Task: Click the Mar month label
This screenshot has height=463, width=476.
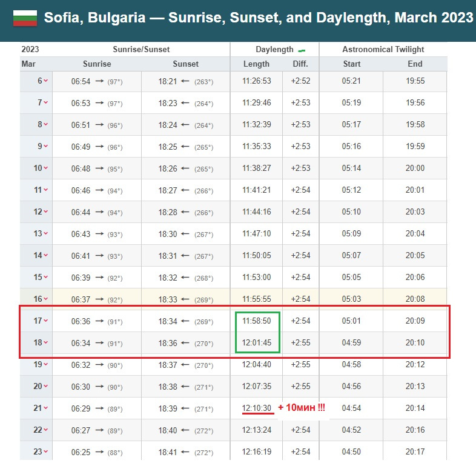Action: [28, 64]
